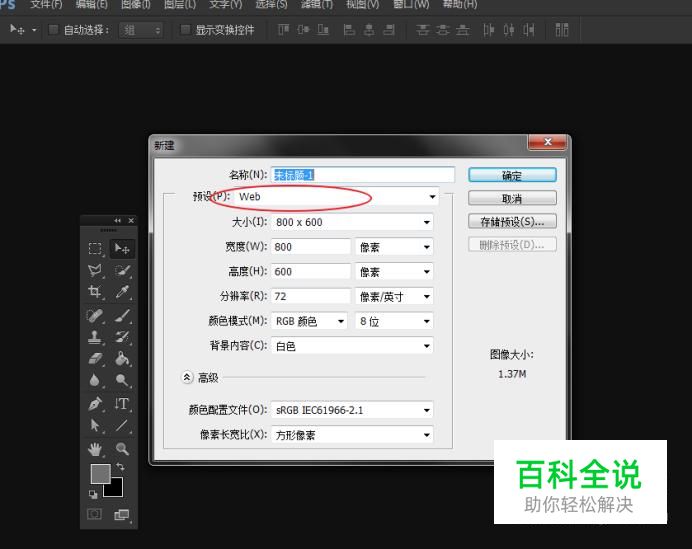
Task: Click the 宽度 width input field
Action: click(311, 247)
